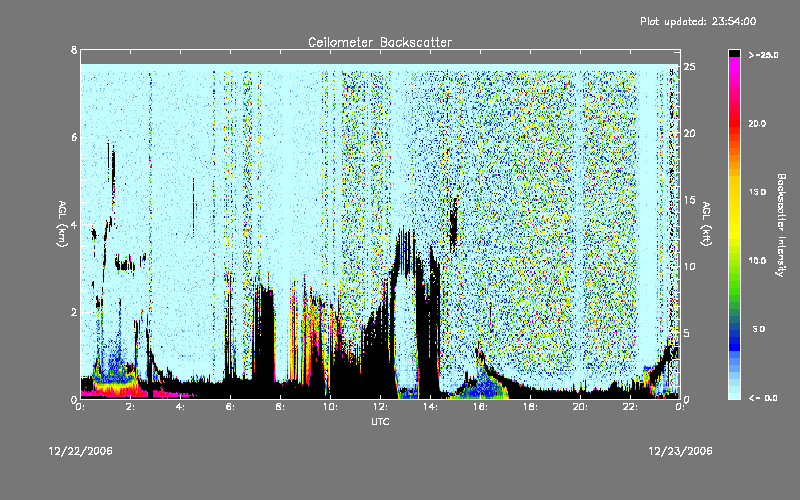Screen dimensions: 800x500
Task: Click the "22:" hour tick on UTC axis
Action: pyautogui.click(x=630, y=407)
